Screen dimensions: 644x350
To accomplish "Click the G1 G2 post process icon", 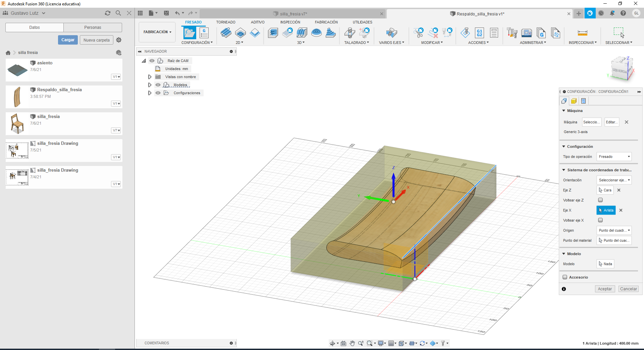I will tap(480, 33).
